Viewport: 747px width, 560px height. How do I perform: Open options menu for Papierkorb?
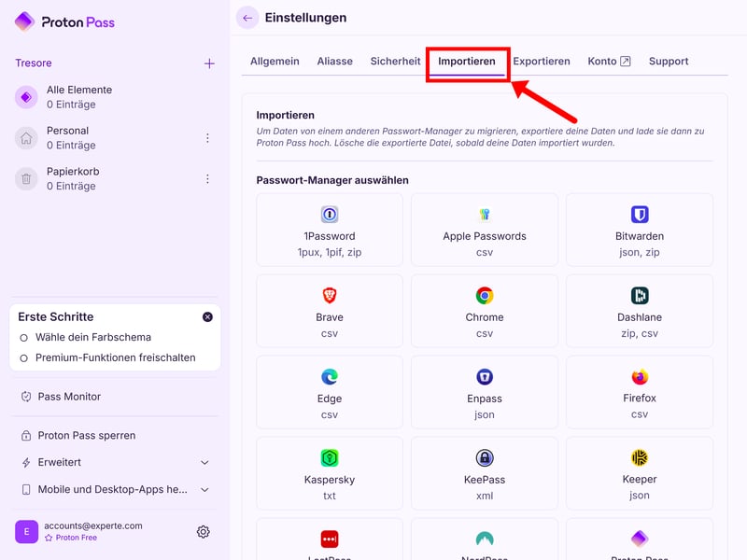(207, 179)
